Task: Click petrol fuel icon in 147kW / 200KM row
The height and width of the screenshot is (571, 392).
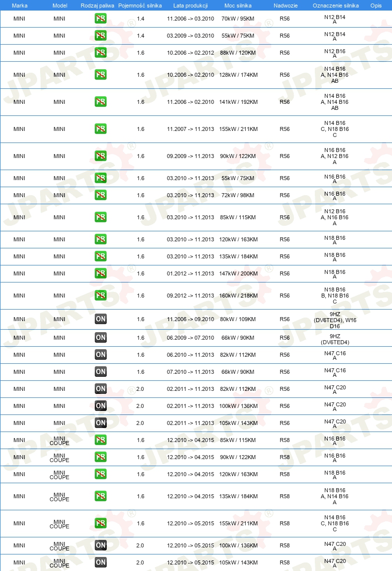Action: point(100,273)
